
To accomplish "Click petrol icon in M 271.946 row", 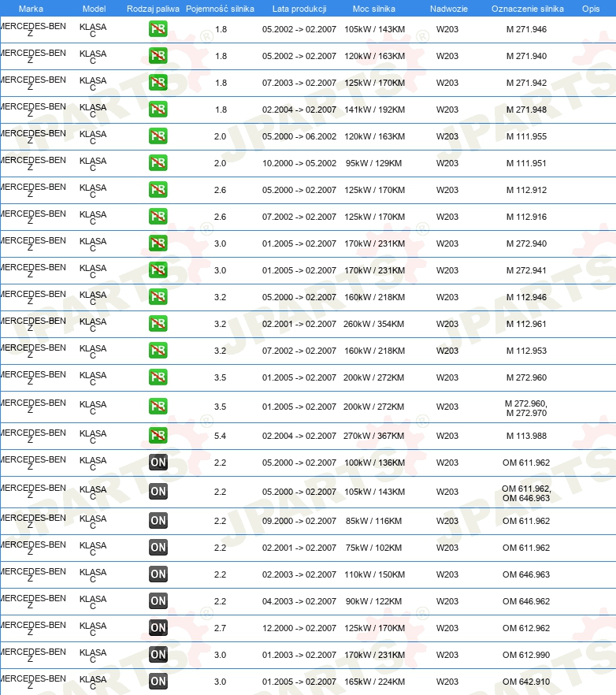I will click(158, 29).
